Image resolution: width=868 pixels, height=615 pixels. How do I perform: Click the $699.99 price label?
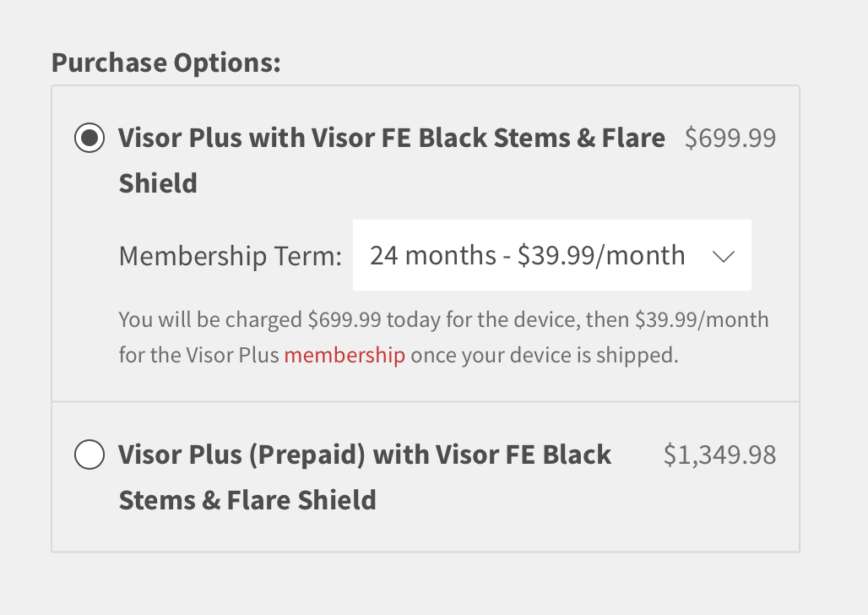pos(730,138)
